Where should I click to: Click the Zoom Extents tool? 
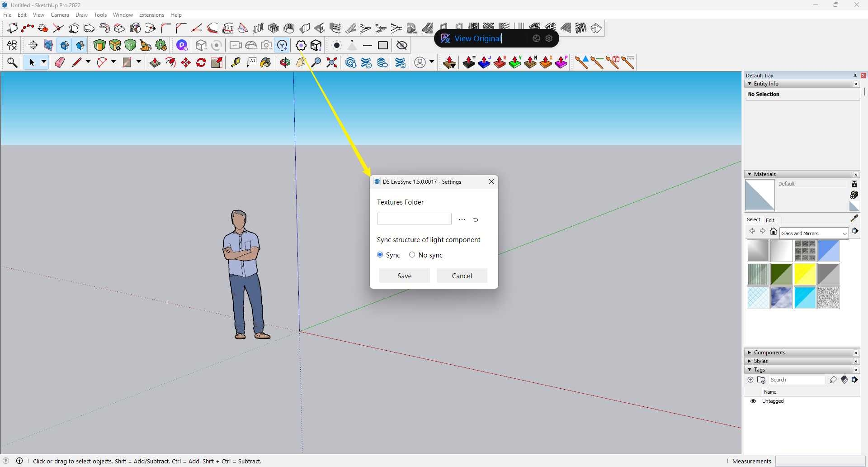coord(332,62)
